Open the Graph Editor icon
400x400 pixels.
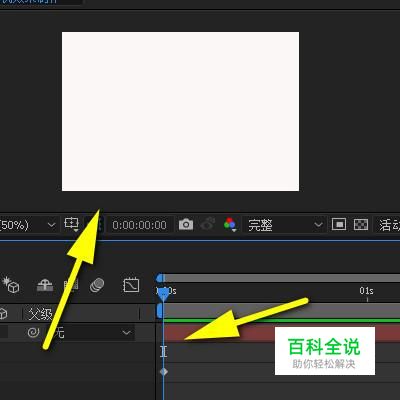(x=131, y=285)
